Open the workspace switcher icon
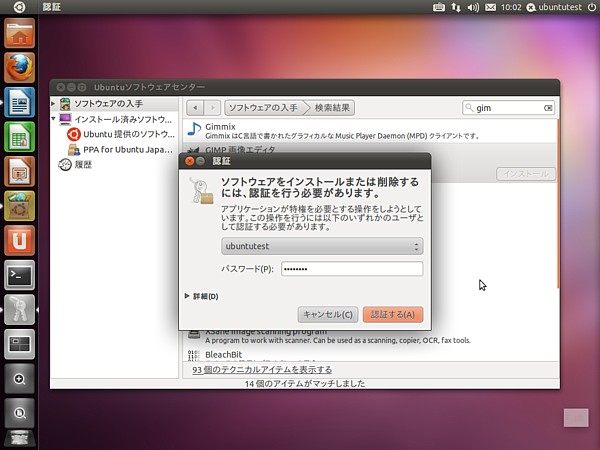This screenshot has height=450, width=600. (20, 344)
